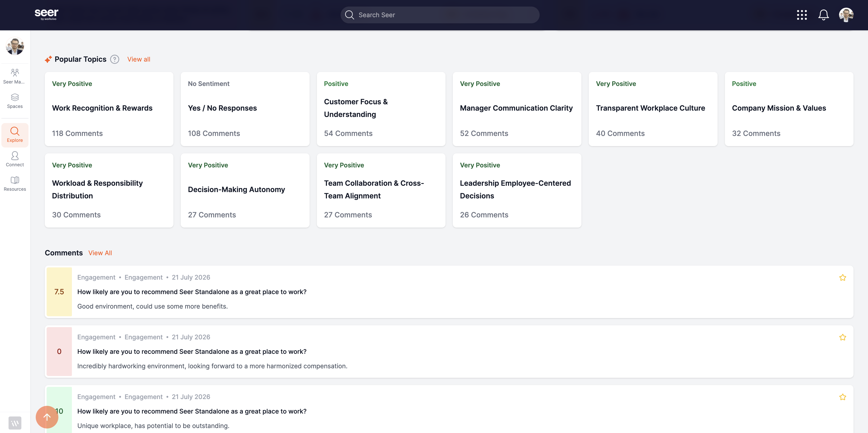
Task: Click '54 Comments' text
Action: pos(348,133)
